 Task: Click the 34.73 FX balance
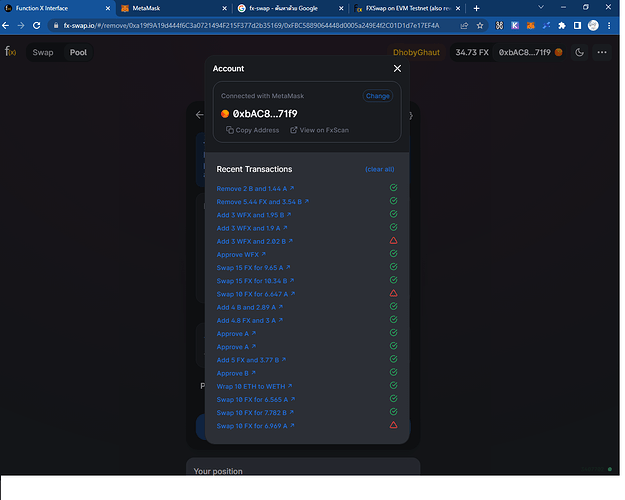point(472,52)
